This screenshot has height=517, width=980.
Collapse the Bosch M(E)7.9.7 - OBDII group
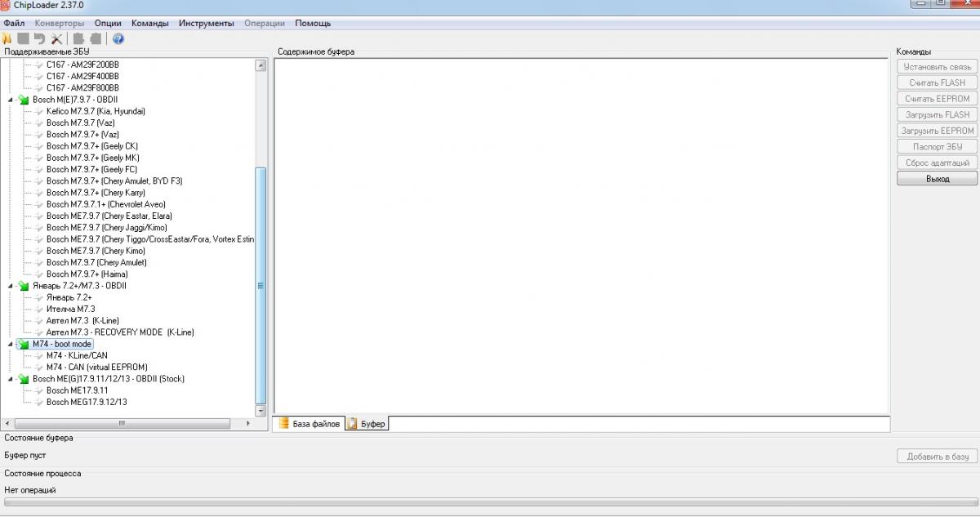tap(11, 100)
